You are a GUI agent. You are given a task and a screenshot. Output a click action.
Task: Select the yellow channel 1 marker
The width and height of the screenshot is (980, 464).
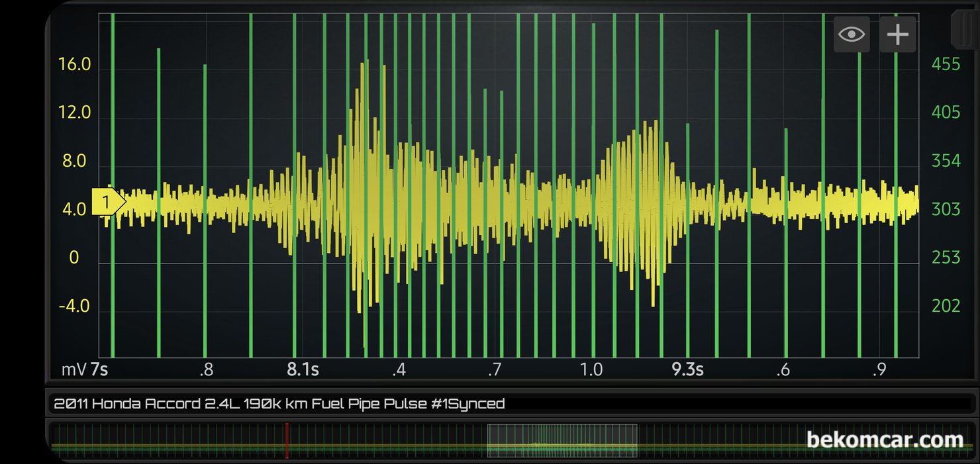point(107,202)
